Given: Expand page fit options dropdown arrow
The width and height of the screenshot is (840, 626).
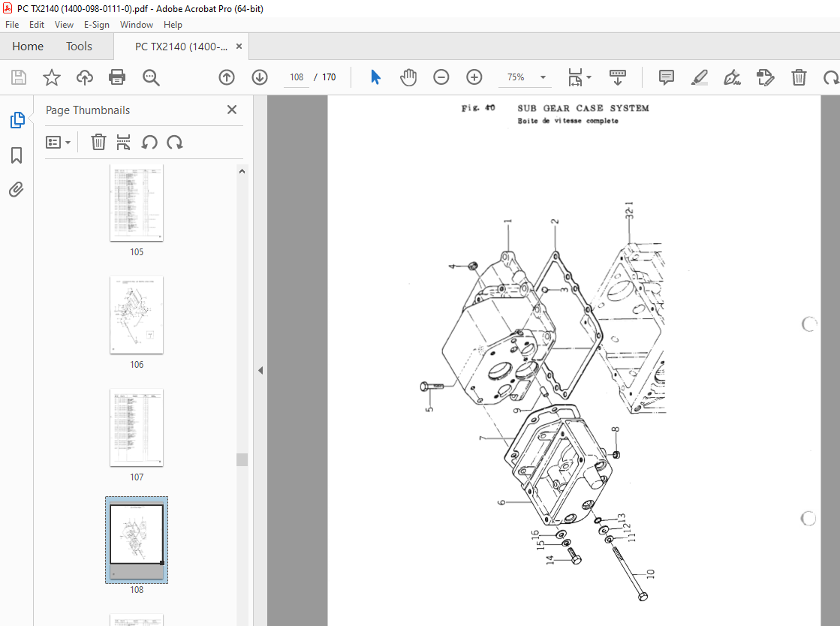Looking at the screenshot, I should [x=589, y=77].
